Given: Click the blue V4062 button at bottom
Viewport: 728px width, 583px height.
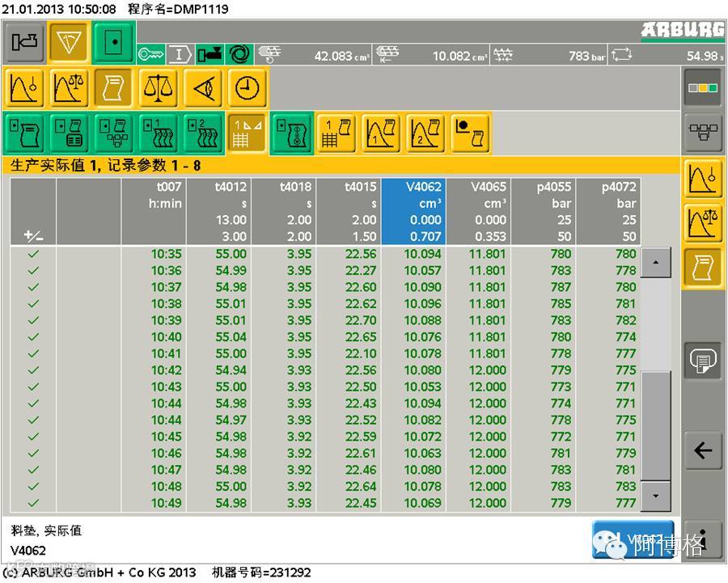Looking at the screenshot, I should [x=633, y=539].
